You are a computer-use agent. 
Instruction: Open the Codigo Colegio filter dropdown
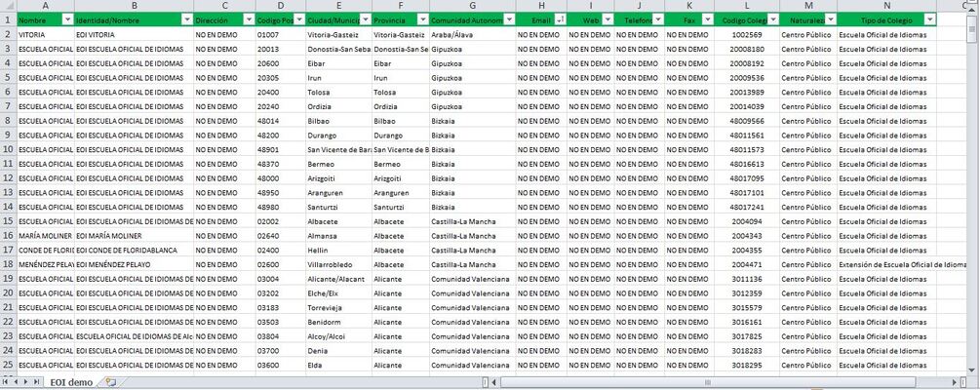(x=772, y=20)
